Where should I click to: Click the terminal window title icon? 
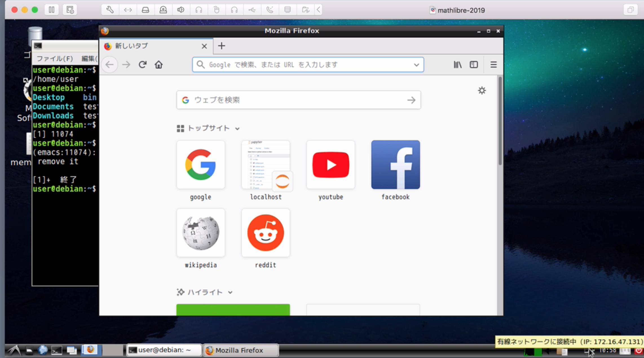[38, 46]
